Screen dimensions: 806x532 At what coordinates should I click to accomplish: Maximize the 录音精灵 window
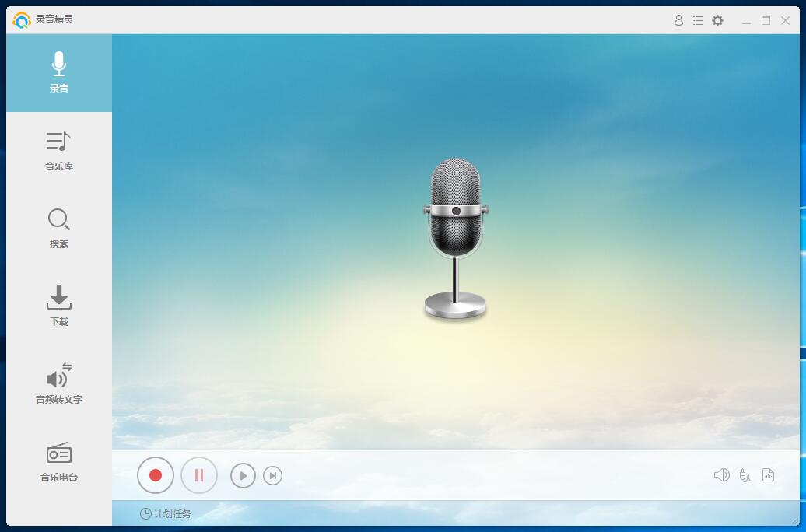[x=766, y=20]
